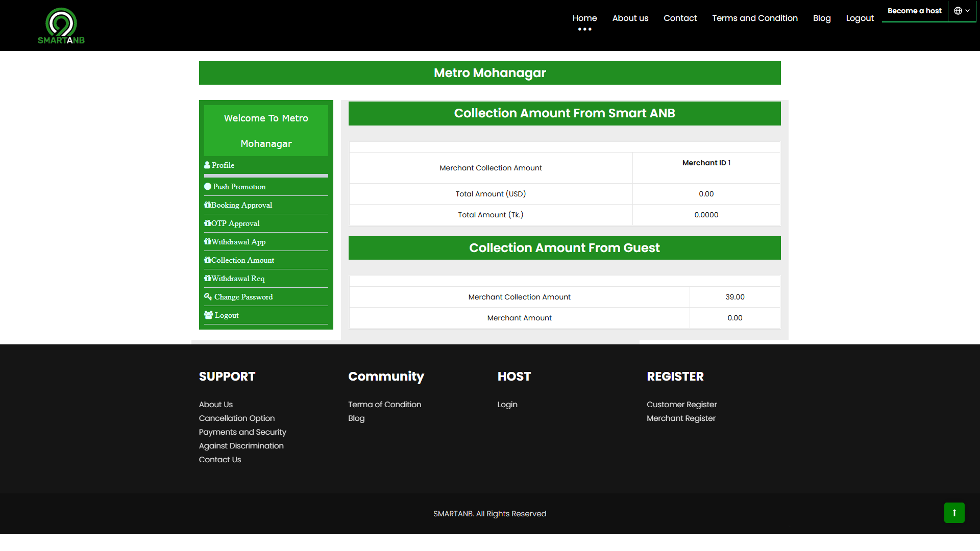Open OTP Approval in sidebar
Screen dimensions: 980x551
(x=235, y=223)
